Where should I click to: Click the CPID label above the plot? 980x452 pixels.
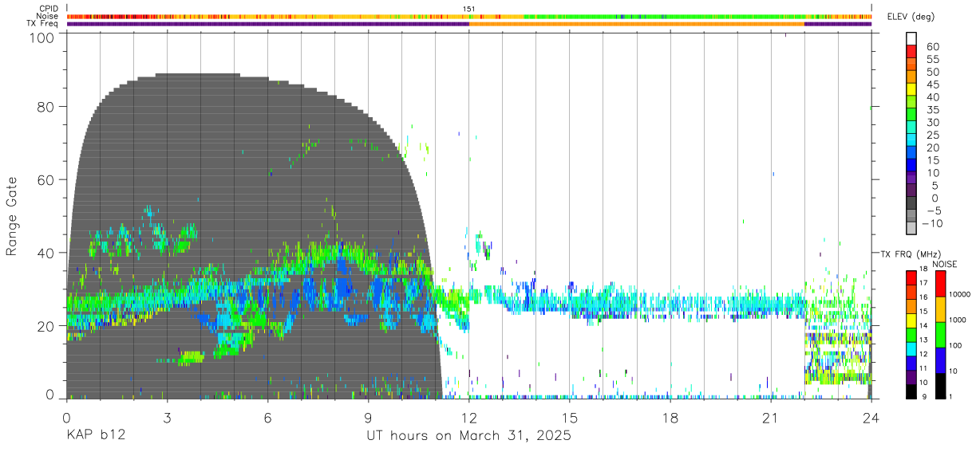click(x=49, y=9)
